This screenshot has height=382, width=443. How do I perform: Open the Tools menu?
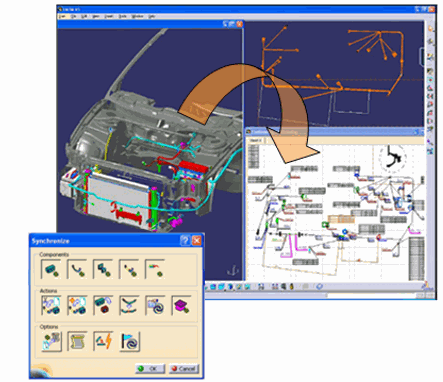point(123,16)
